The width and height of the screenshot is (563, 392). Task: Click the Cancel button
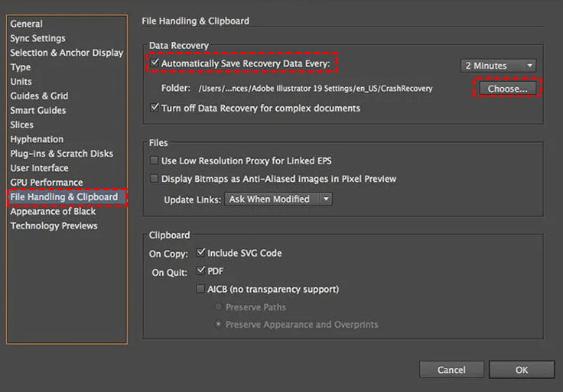coord(451,370)
